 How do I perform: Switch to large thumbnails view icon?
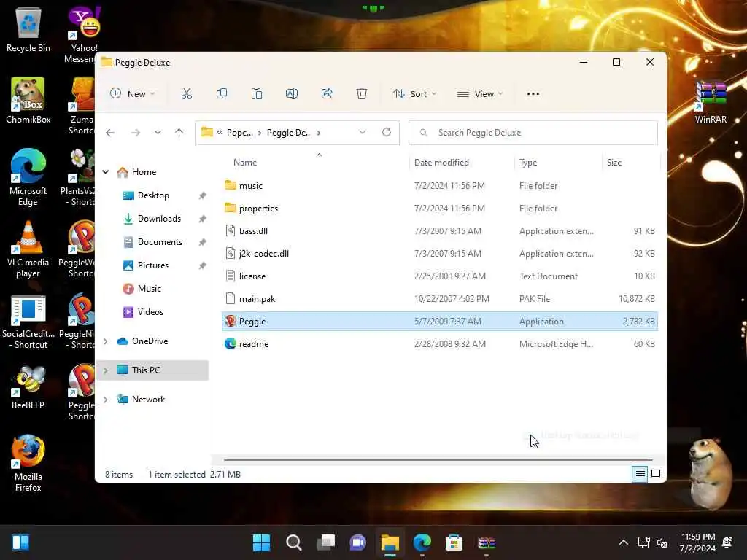click(x=656, y=474)
